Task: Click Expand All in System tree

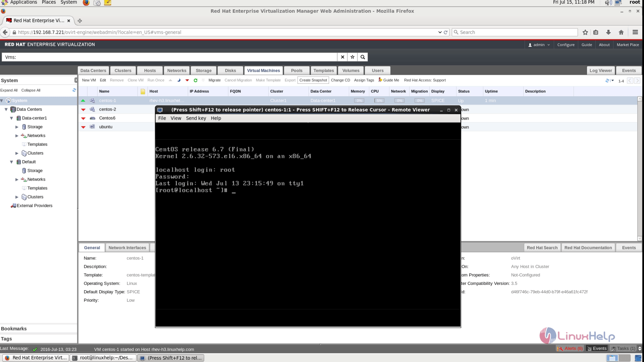Action: (9, 90)
